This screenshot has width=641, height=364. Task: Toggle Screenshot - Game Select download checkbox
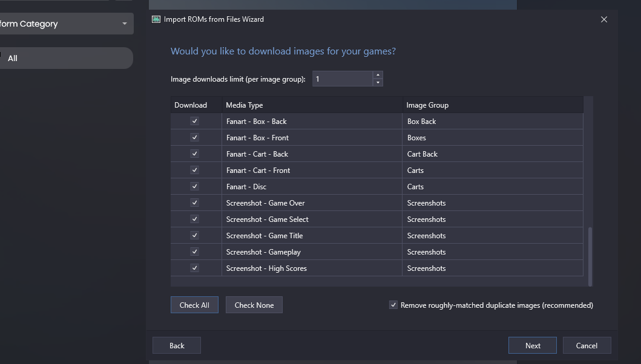coord(194,219)
